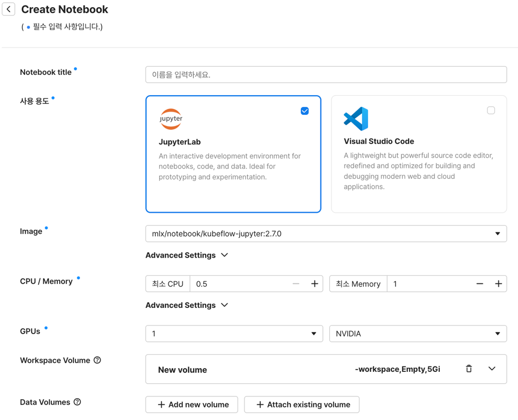The image size is (518, 420).
Task: Open the kubeflow-jupyter image dropdown
Action: [x=498, y=234]
